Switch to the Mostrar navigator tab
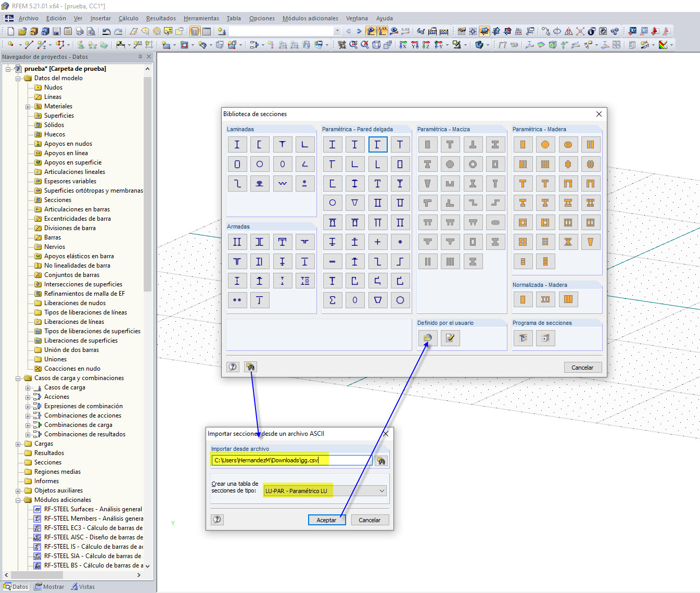 [49, 587]
